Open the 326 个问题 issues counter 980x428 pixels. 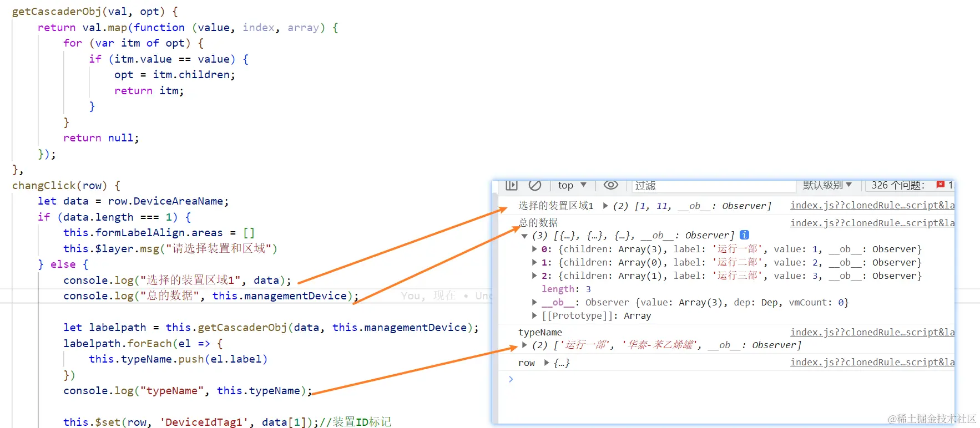point(898,185)
